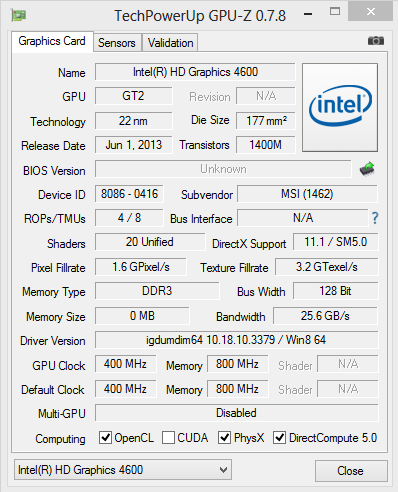Click the ROPs/TMUs field 4 / 8
This screenshot has height=492, width=398.
[129, 218]
